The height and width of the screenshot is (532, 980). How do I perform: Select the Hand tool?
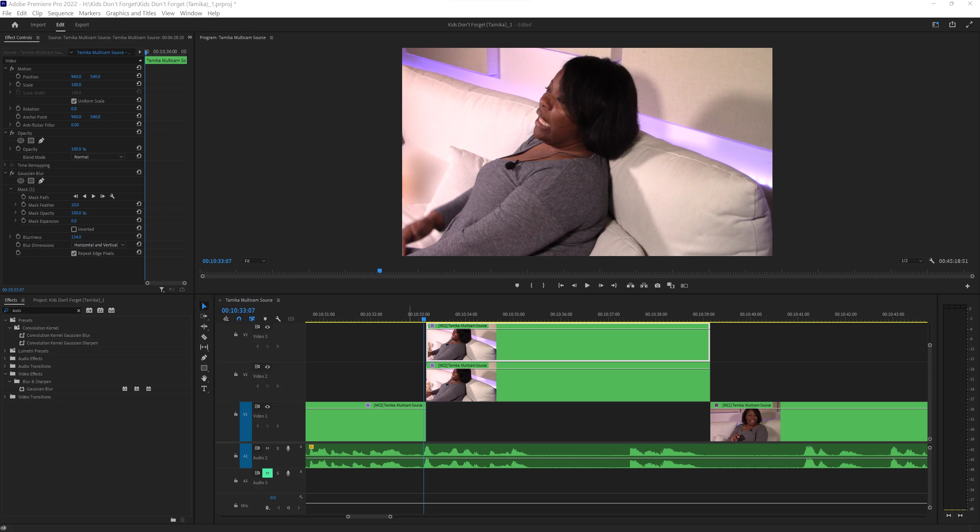tap(204, 378)
